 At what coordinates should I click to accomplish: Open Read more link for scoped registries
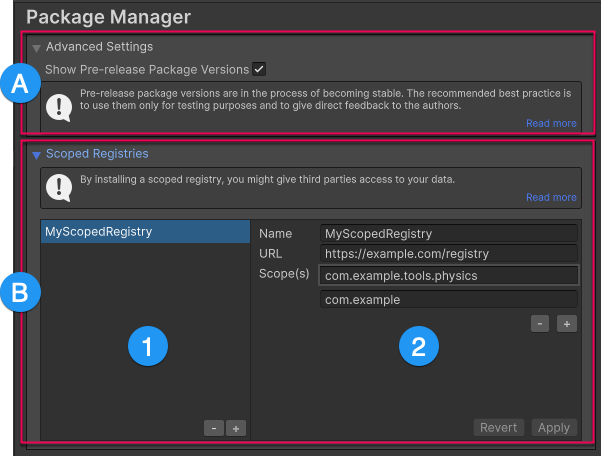pos(551,198)
